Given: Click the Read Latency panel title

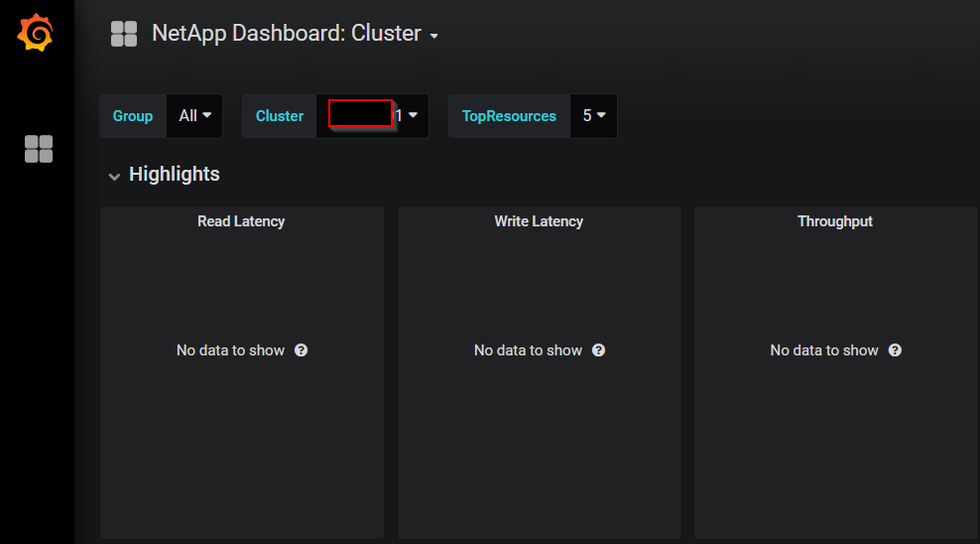Looking at the screenshot, I should 241,221.
